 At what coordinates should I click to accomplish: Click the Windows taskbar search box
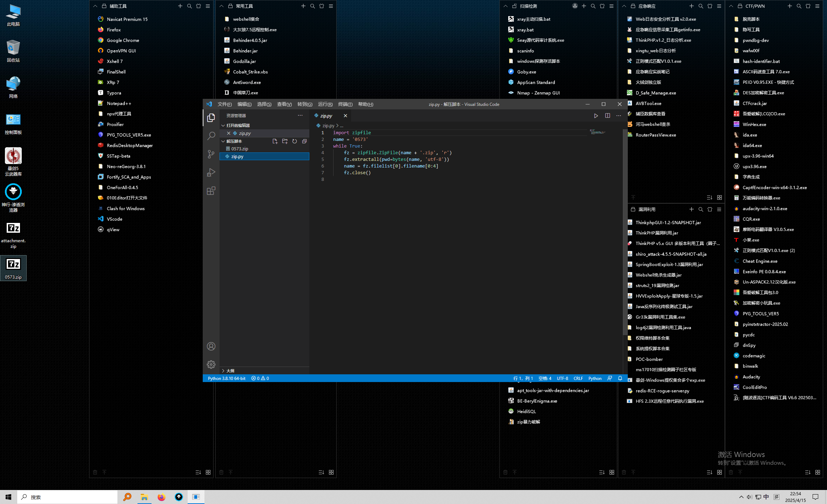tap(67, 497)
